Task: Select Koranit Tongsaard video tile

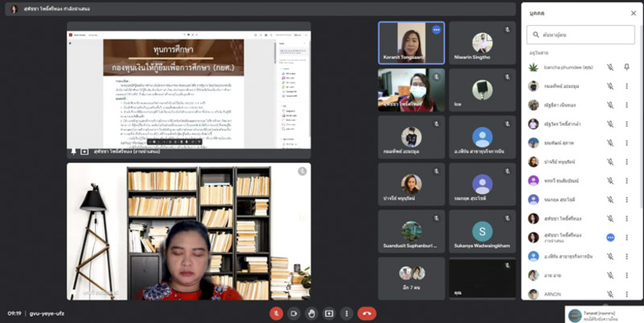Action: (411, 42)
